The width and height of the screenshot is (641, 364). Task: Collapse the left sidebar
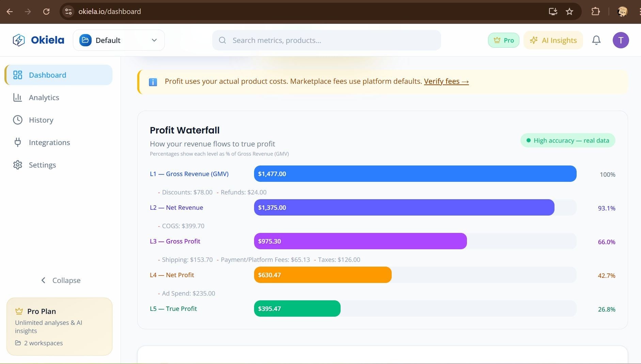(x=61, y=281)
